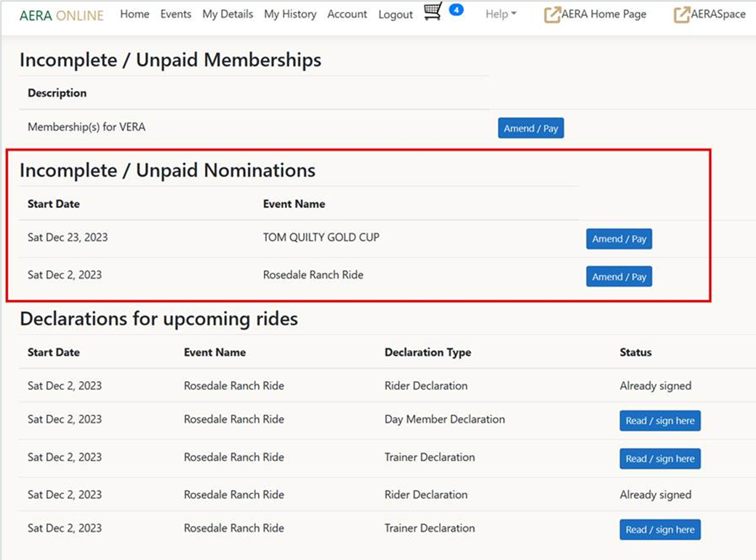Click the cart item count badge
756x560 pixels.
click(456, 10)
